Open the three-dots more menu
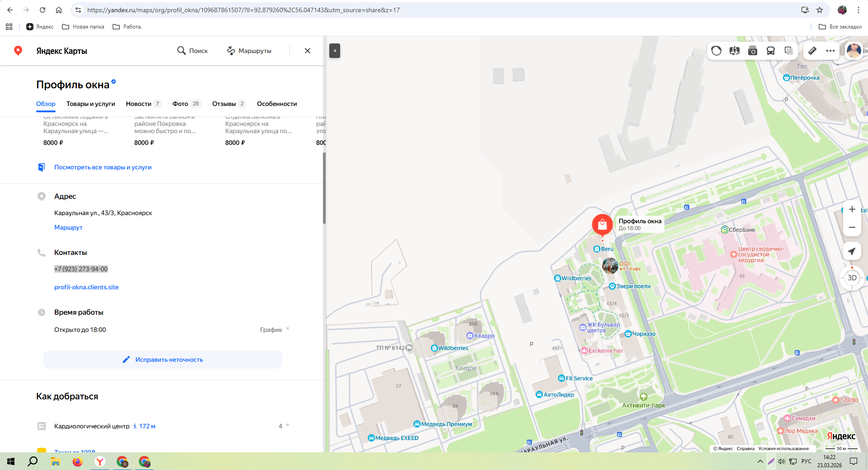The width and height of the screenshot is (868, 470). [x=830, y=51]
